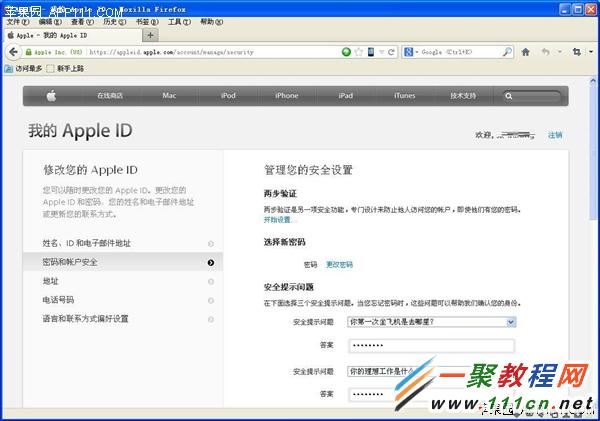Click the crop-style toolbar icon at far right

[577, 52]
